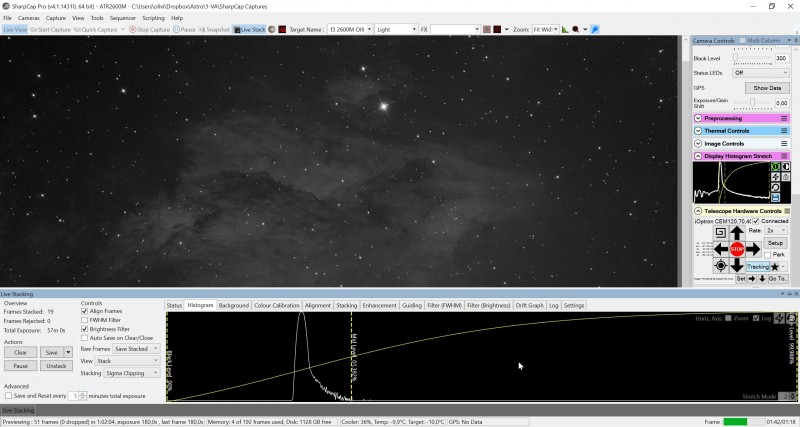This screenshot has width=800, height=427.
Task: Switch to the Guiding tab
Action: pyautogui.click(x=412, y=306)
